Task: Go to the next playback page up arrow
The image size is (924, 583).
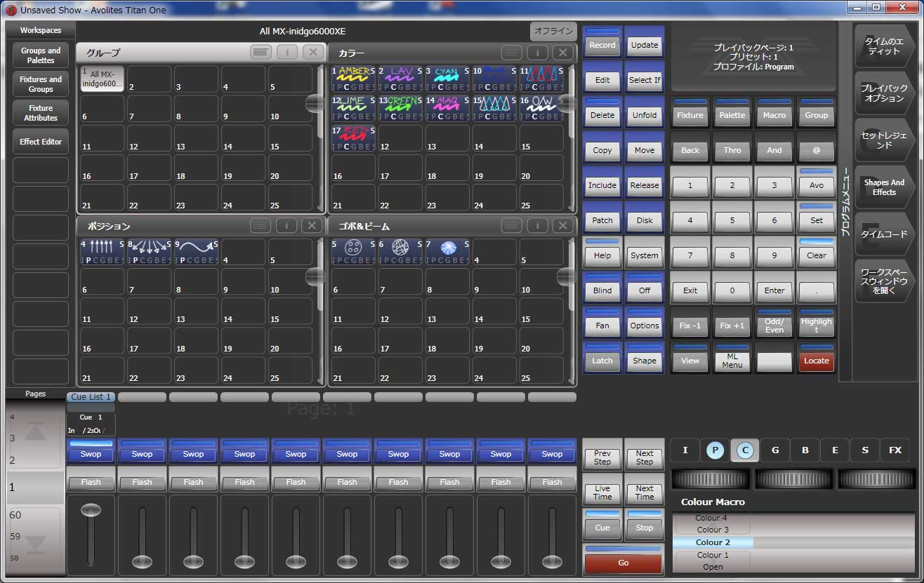Action: point(36,431)
